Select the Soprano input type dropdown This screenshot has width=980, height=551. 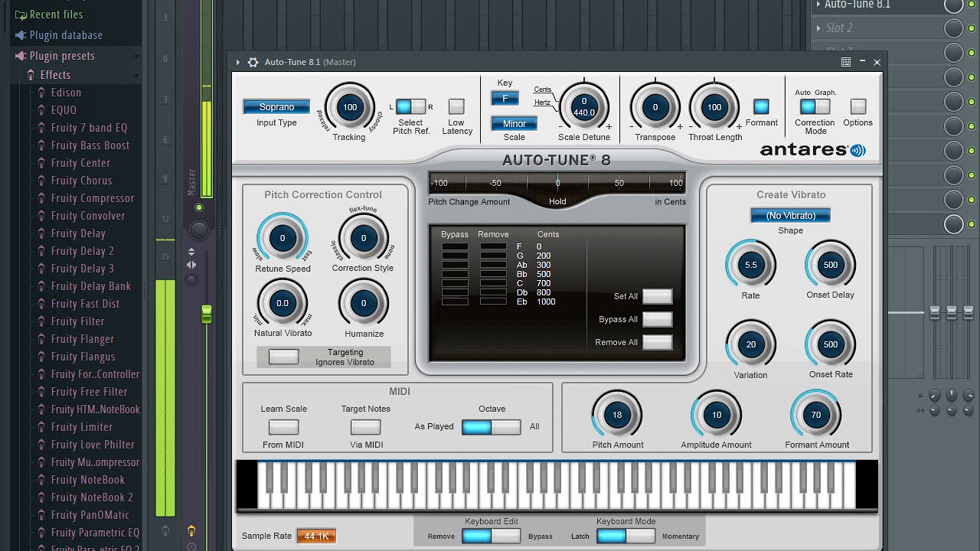point(276,107)
